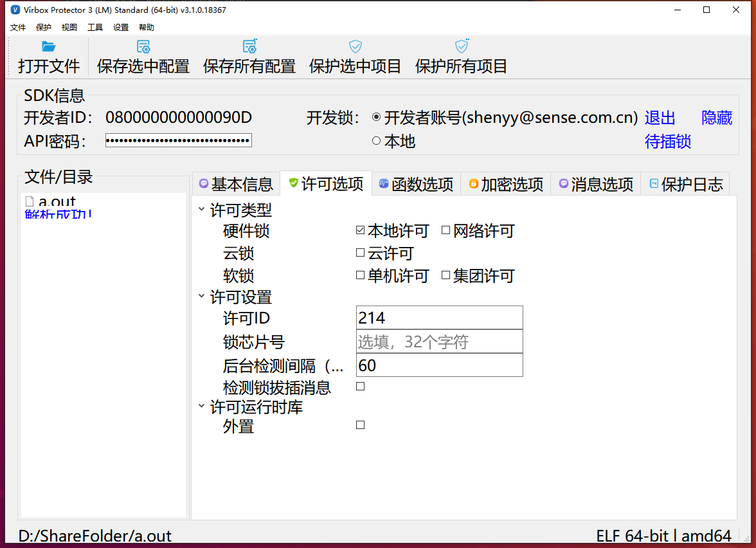The image size is (756, 548).
Task: Toggle the 检测锁拔插消息 checkbox
Action: (x=360, y=387)
